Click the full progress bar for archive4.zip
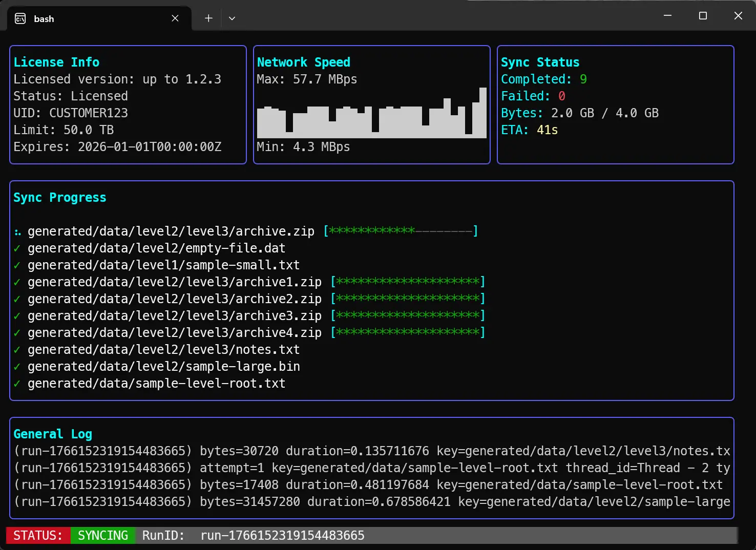The height and width of the screenshot is (550, 756). pyautogui.click(x=408, y=332)
